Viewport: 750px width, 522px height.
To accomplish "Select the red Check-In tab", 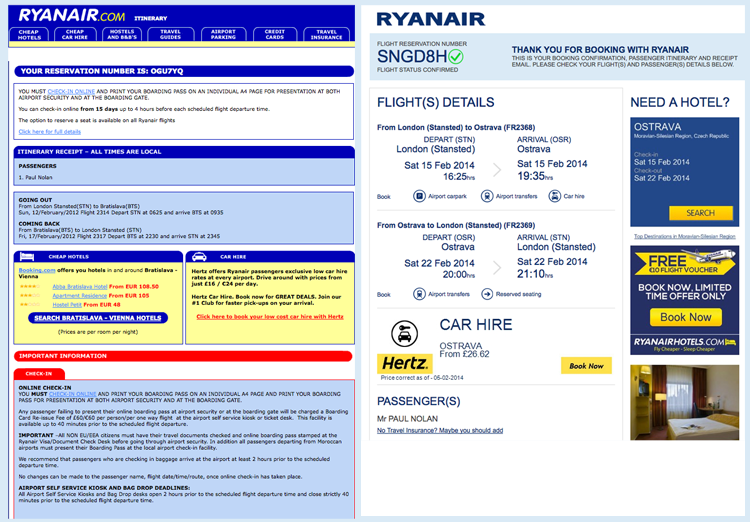I will tap(39, 374).
